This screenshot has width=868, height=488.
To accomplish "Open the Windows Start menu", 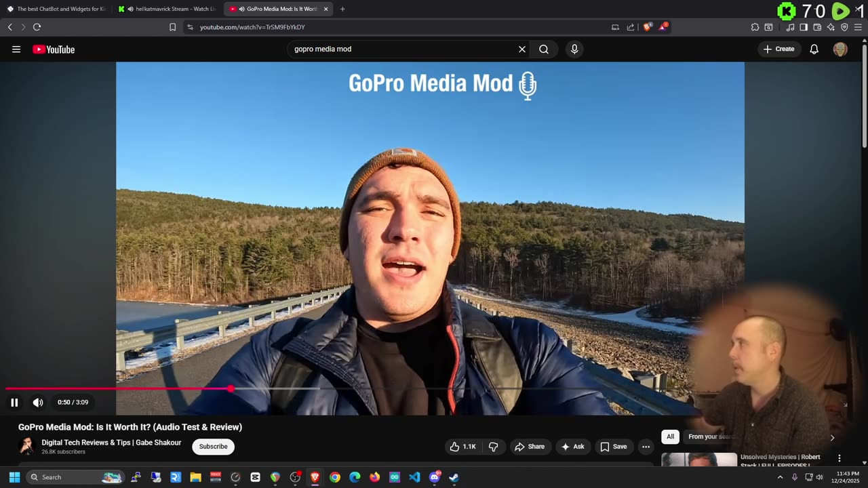I will [x=14, y=477].
